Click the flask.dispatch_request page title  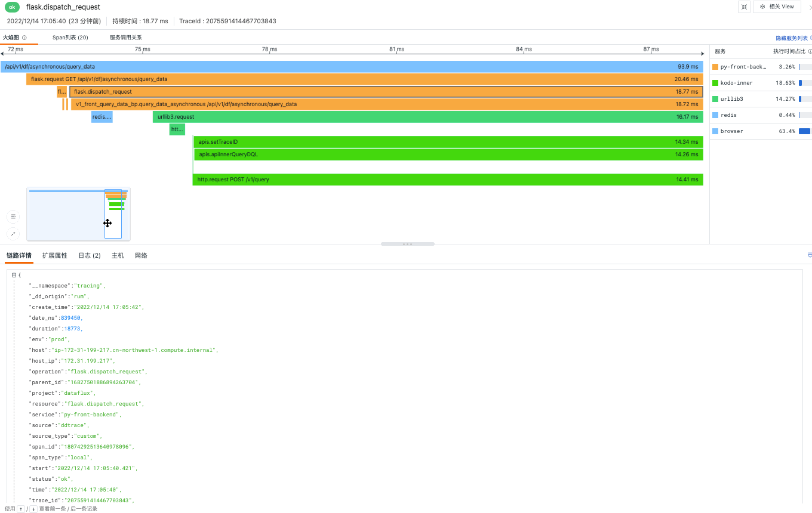(x=63, y=7)
